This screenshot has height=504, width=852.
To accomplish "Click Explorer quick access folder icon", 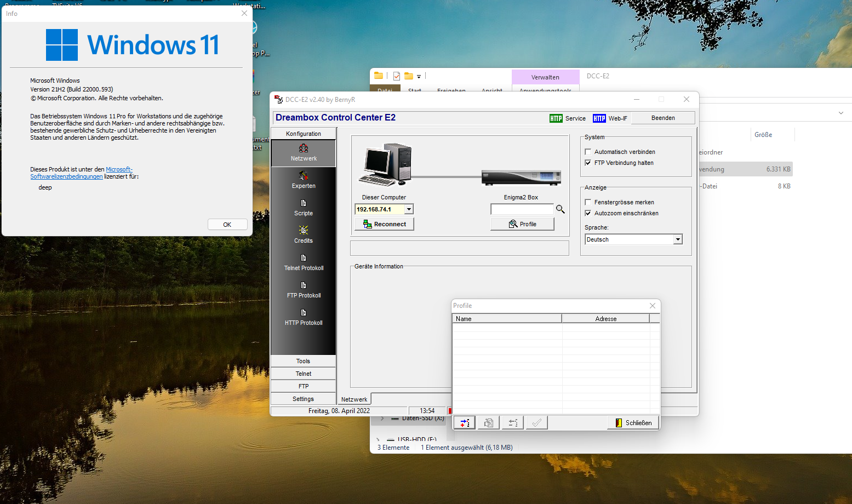I will tap(379, 76).
